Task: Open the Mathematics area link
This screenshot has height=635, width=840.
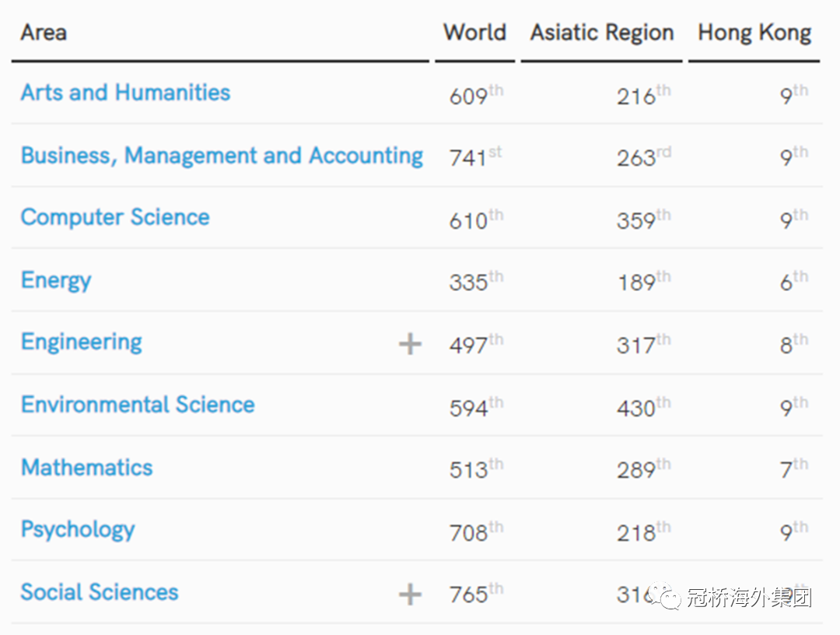Action: coord(87,467)
